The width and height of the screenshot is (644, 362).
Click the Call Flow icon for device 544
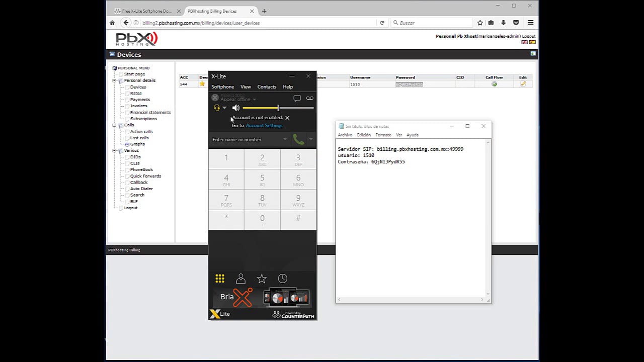494,84
